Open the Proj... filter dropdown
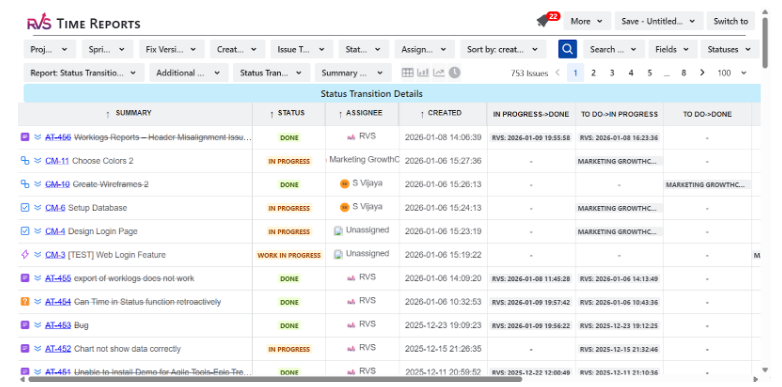This screenshot has height=387, width=782. [49, 49]
